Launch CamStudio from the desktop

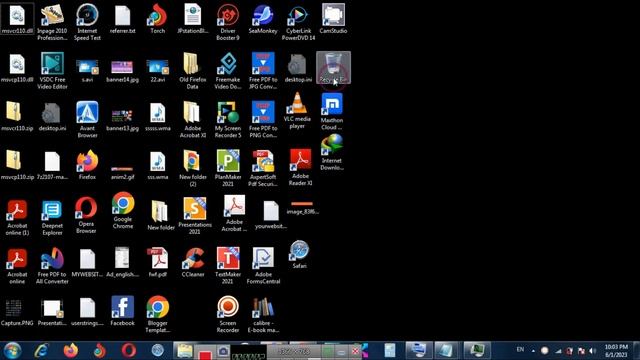tap(333, 19)
